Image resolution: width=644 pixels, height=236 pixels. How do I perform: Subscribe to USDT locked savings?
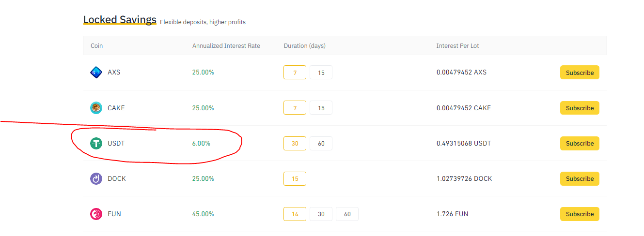coord(580,143)
